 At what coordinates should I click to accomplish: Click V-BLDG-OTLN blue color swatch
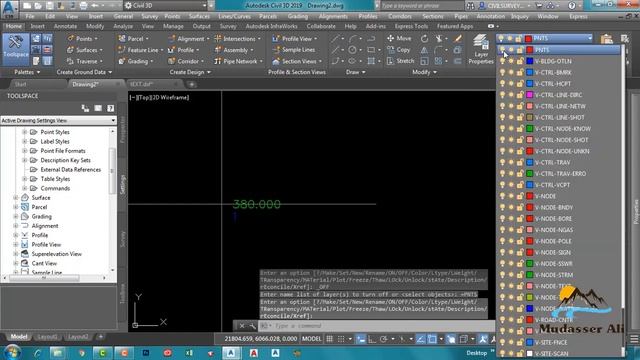[529, 61]
